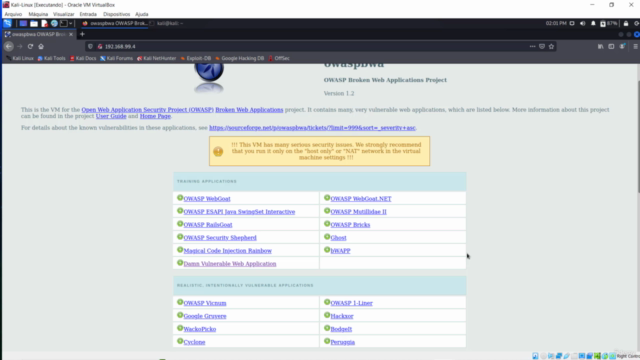Open notifications bell icon
Screen dimensions: 640x360
click(x=593, y=24)
